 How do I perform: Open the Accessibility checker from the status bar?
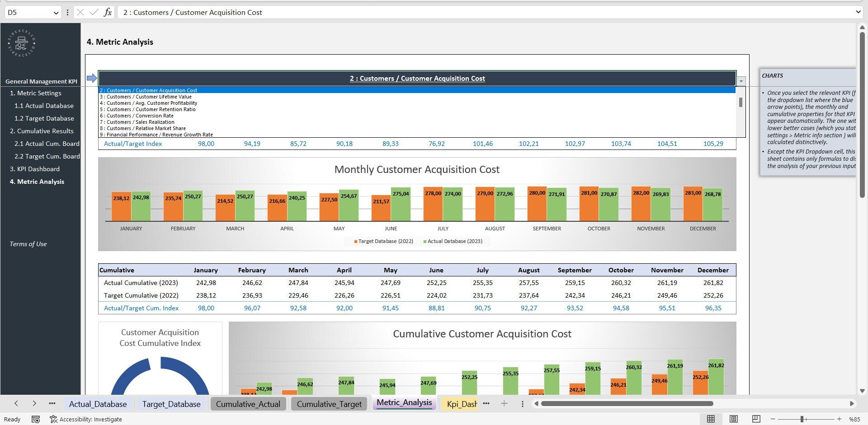pos(86,419)
